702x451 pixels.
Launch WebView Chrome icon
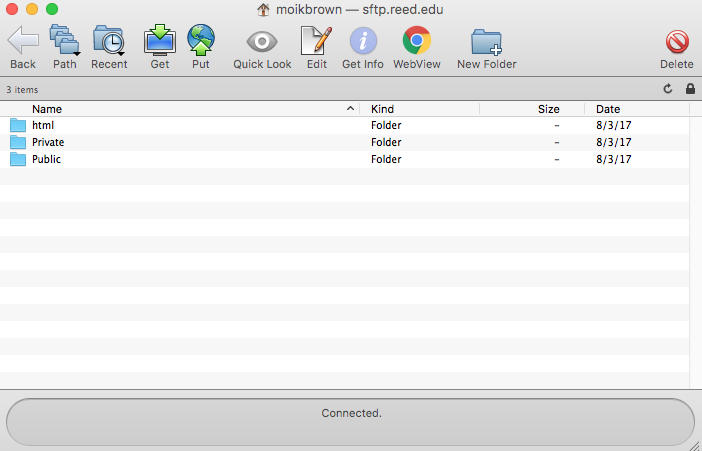coord(416,41)
